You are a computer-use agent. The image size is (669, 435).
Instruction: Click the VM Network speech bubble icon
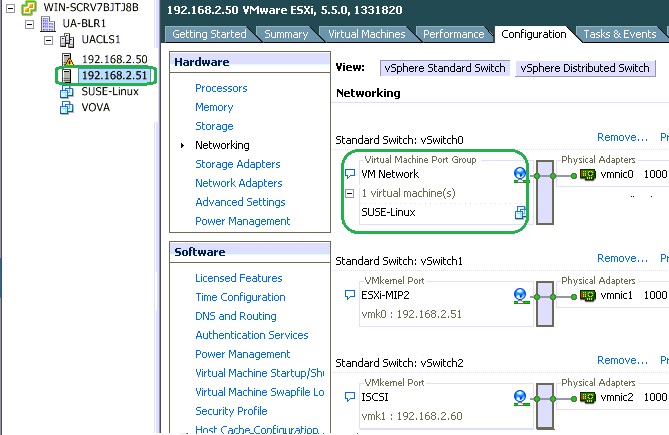pos(349,174)
